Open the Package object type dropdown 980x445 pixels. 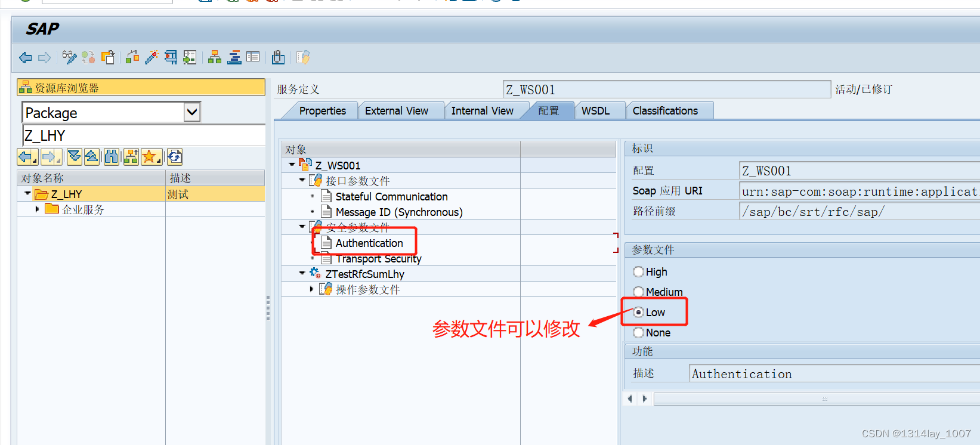click(x=192, y=112)
